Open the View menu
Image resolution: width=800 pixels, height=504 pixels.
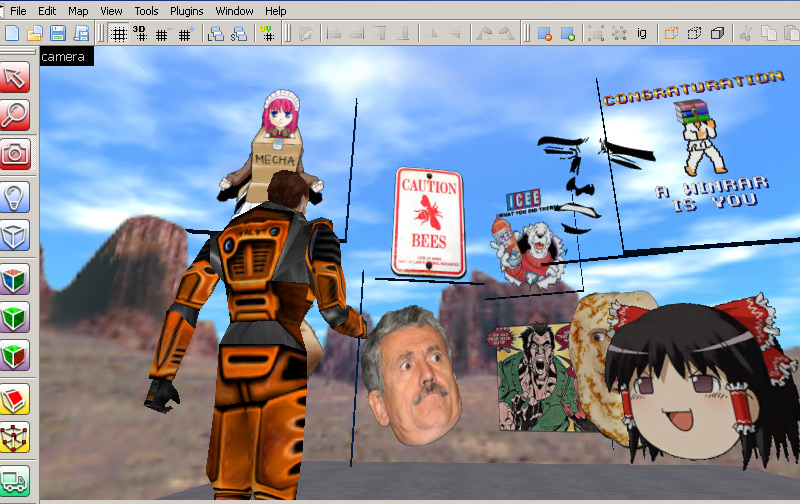coord(111,11)
